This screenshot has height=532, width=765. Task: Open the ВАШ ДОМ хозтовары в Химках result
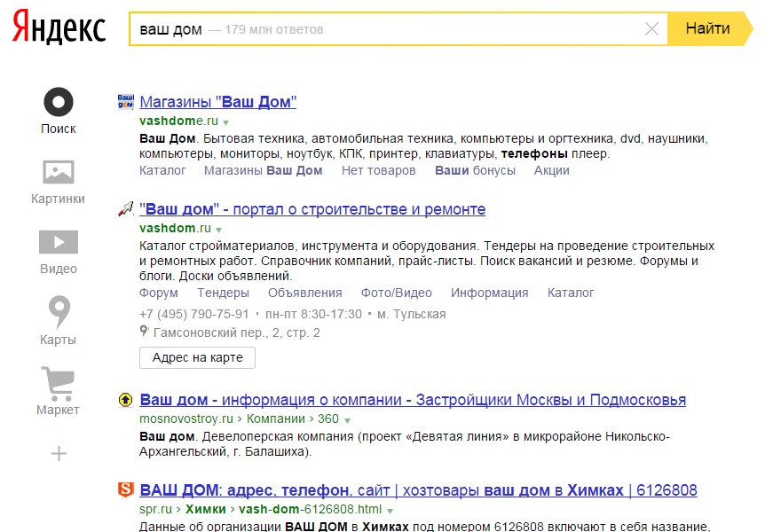pos(418,489)
